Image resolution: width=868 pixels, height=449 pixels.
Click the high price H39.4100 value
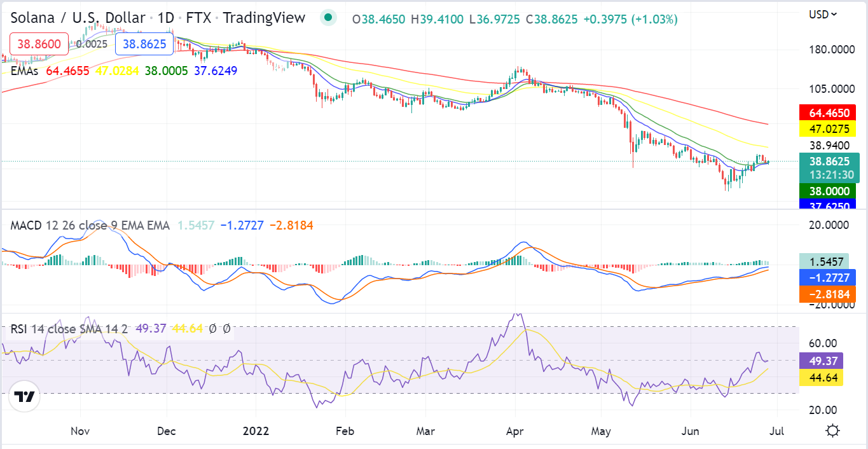437,19
